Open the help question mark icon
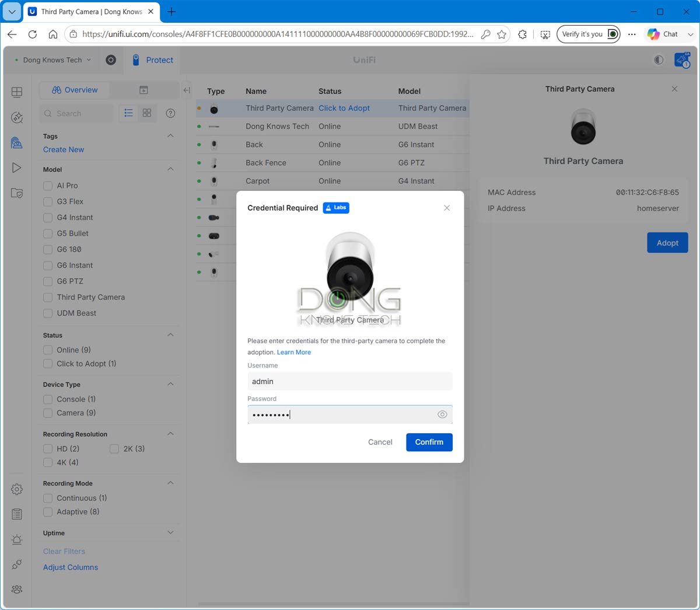 (170, 113)
